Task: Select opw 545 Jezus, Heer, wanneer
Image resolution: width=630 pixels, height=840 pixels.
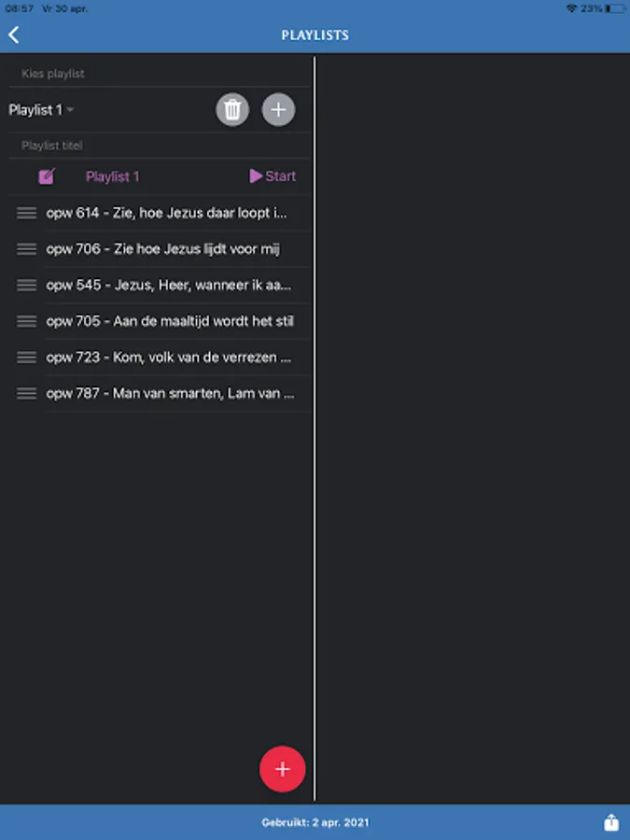Action: (169, 285)
